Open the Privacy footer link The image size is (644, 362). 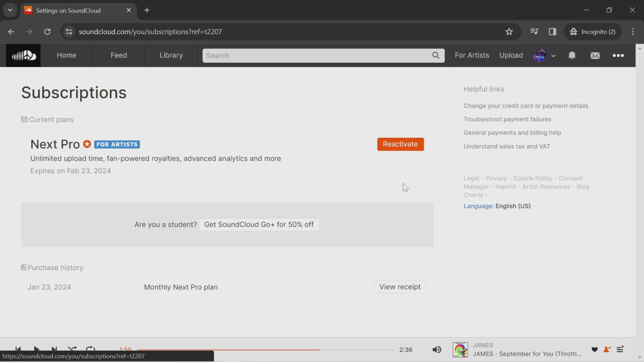496,178
